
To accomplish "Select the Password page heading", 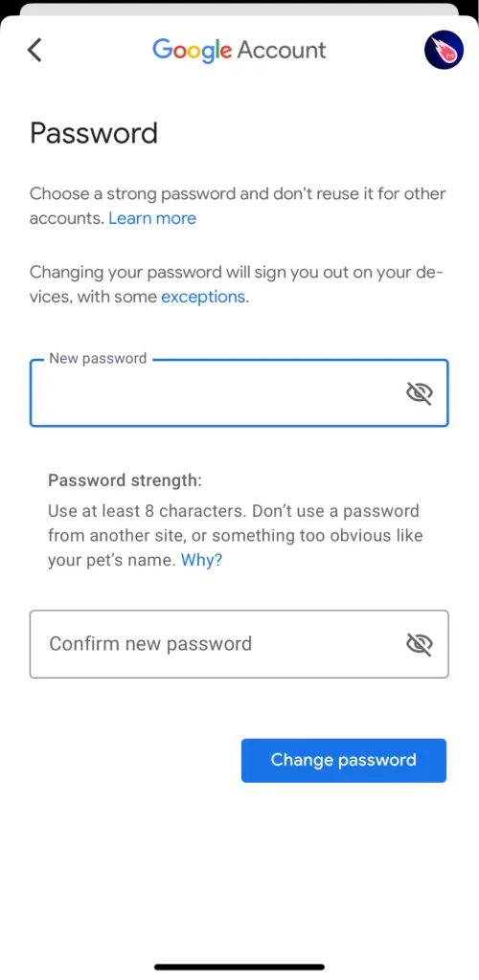I will pos(94,133).
